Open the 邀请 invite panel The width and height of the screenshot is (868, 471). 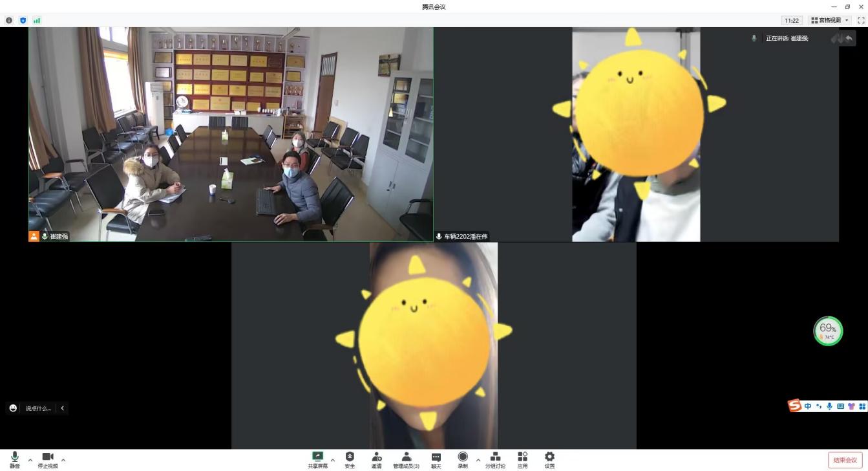point(376,459)
